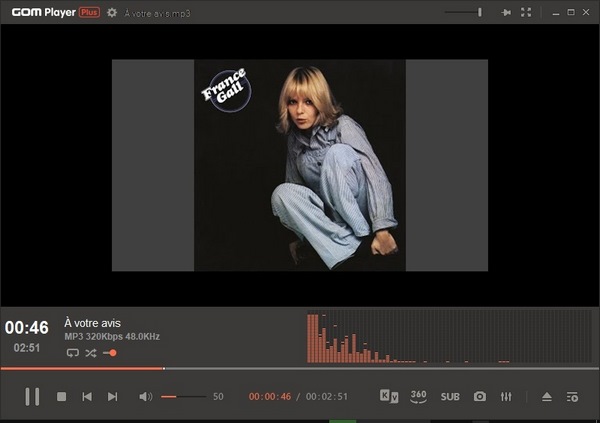The height and width of the screenshot is (423, 600).
Task: Click the 02:51 total duration under 00:46
Action: 27,348
